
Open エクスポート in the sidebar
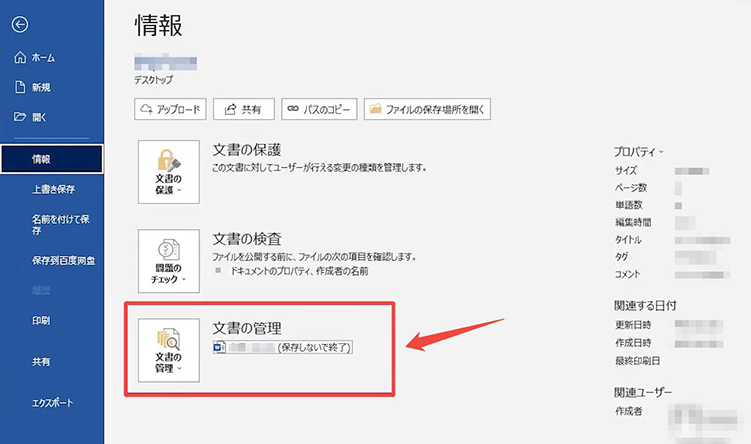[x=53, y=403]
